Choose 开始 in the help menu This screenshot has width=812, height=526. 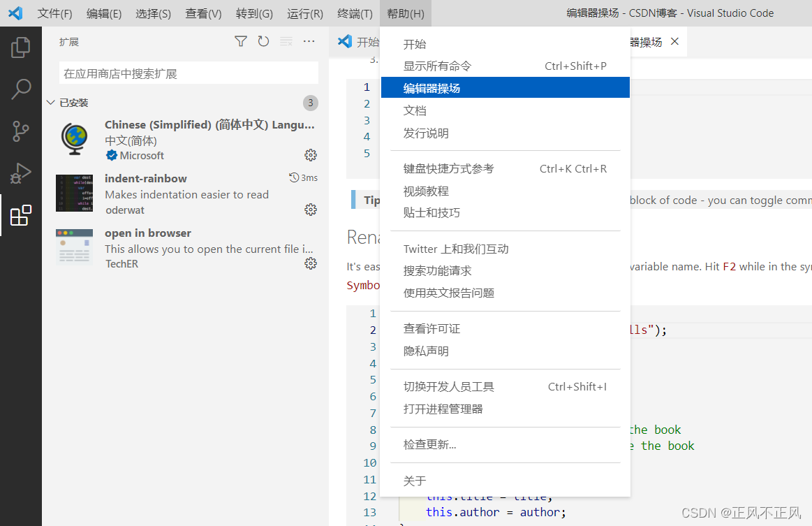coord(505,44)
